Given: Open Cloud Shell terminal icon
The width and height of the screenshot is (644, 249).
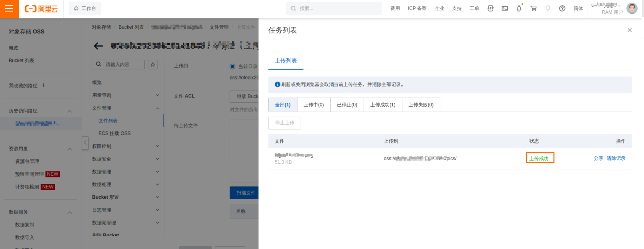Looking at the screenshot, I should tap(504, 9).
